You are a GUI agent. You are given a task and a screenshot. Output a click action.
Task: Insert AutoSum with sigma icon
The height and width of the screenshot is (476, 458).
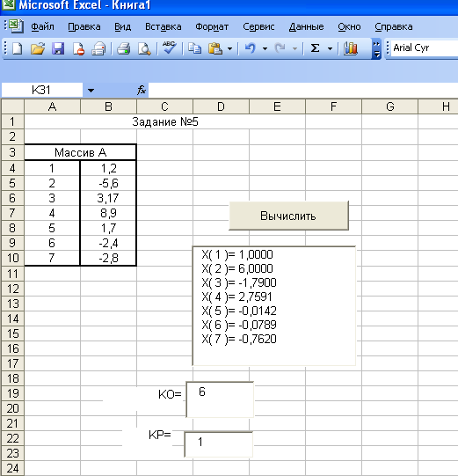click(315, 48)
